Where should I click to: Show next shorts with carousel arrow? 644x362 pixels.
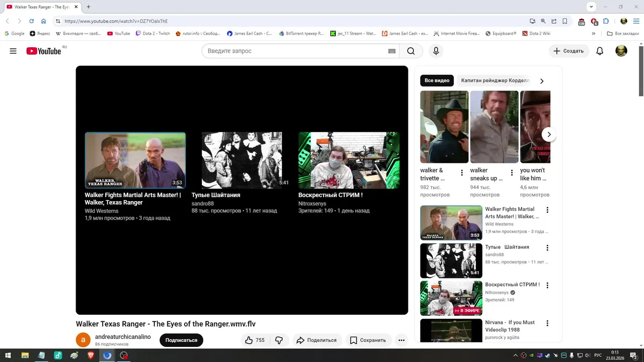tap(549, 134)
